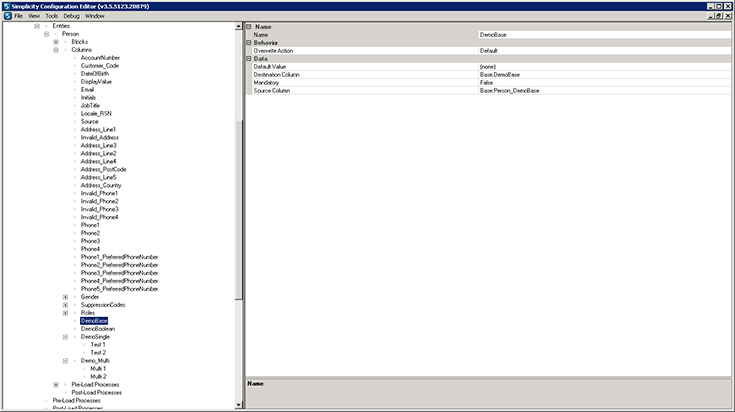The height and width of the screenshot is (412, 735).
Task: Select Phone1_PreferredPhoneNumber column
Action: (x=119, y=257)
